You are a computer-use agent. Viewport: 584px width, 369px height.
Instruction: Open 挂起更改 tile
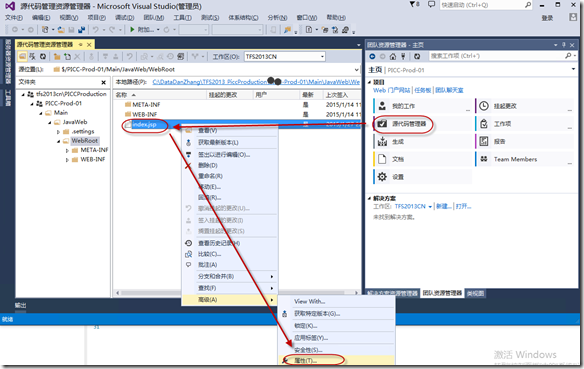point(524,106)
